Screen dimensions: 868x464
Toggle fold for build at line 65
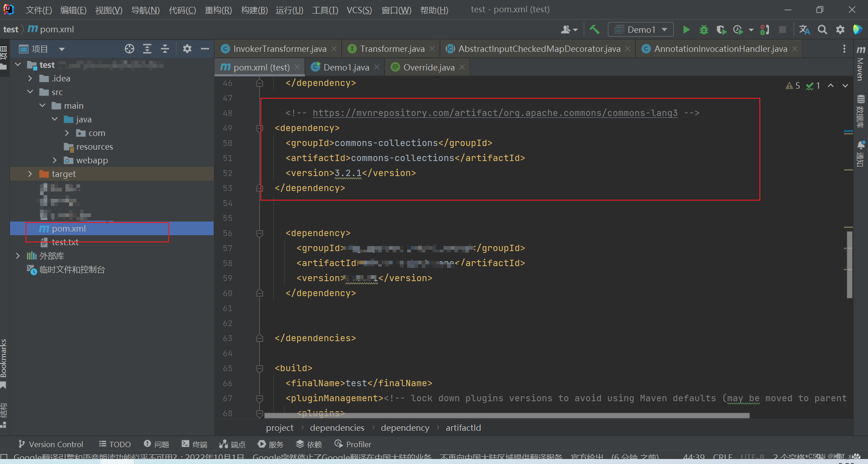(259, 368)
